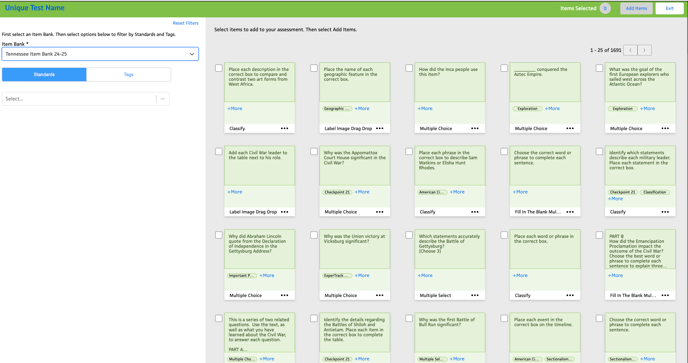Open three-dot menu on Appomattox Court House card
688x363 pixels.
click(380, 212)
